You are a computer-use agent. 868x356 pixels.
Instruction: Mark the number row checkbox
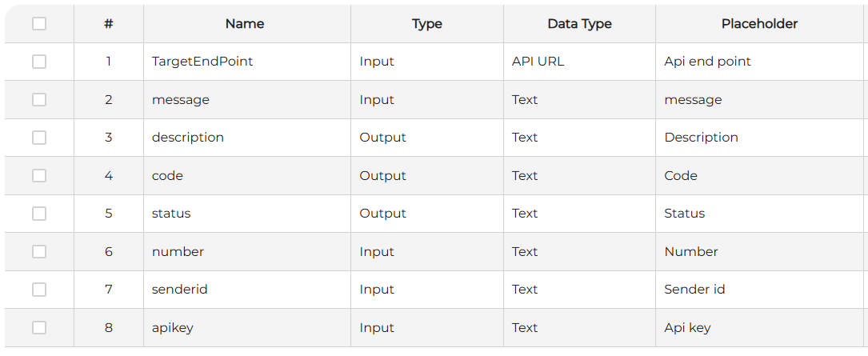pyautogui.click(x=39, y=252)
